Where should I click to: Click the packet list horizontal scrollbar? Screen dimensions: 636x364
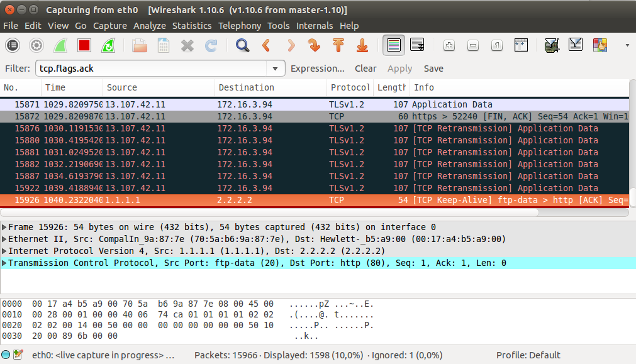(x=315, y=212)
